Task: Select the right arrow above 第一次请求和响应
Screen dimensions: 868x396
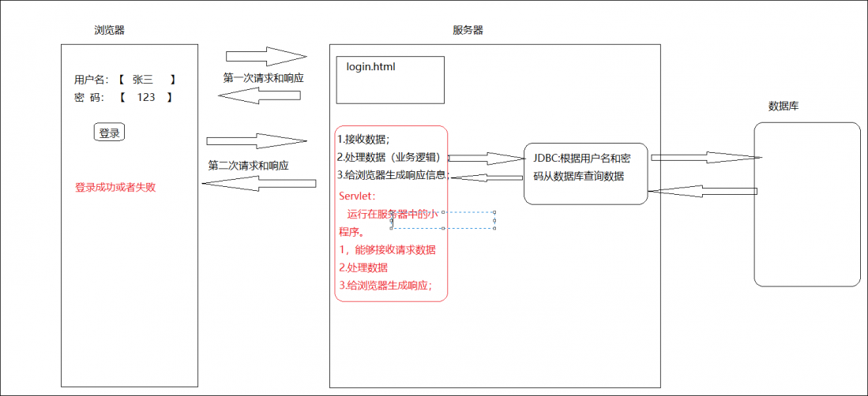Action: click(265, 56)
